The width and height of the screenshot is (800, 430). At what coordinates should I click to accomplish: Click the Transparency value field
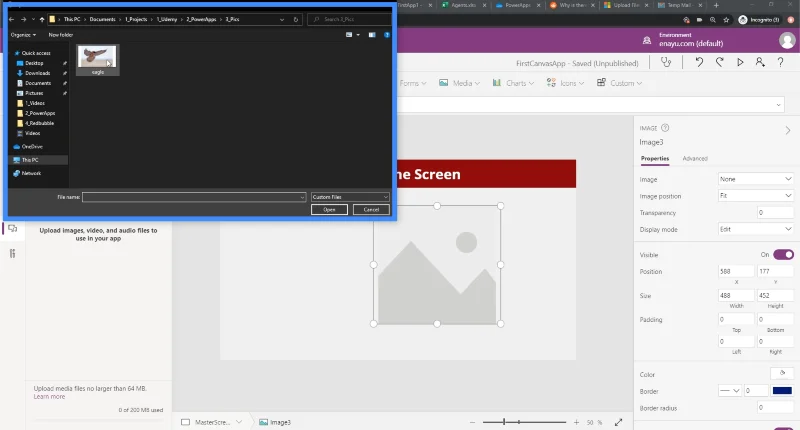click(776, 213)
